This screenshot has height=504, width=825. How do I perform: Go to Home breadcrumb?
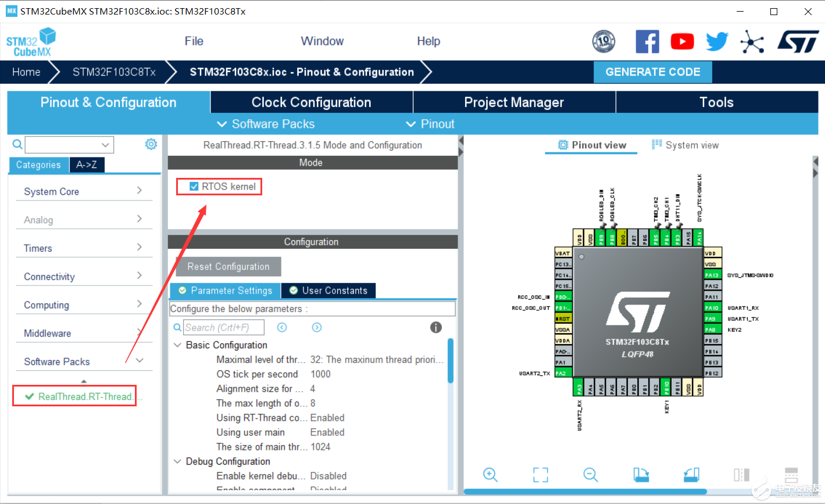(26, 72)
